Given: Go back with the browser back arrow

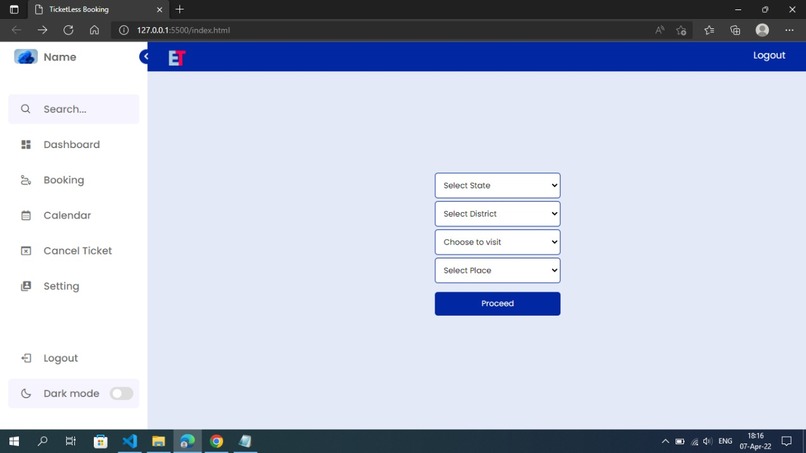Looking at the screenshot, I should pyautogui.click(x=16, y=30).
